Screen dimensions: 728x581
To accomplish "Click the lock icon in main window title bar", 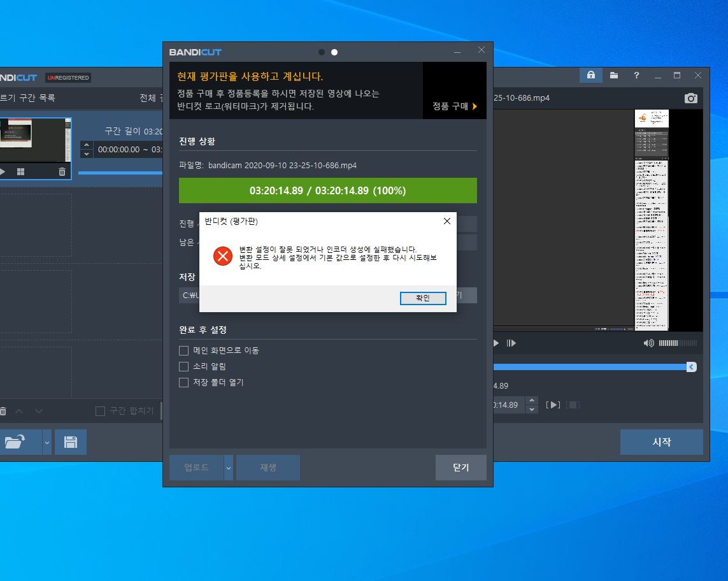I will coord(591,75).
